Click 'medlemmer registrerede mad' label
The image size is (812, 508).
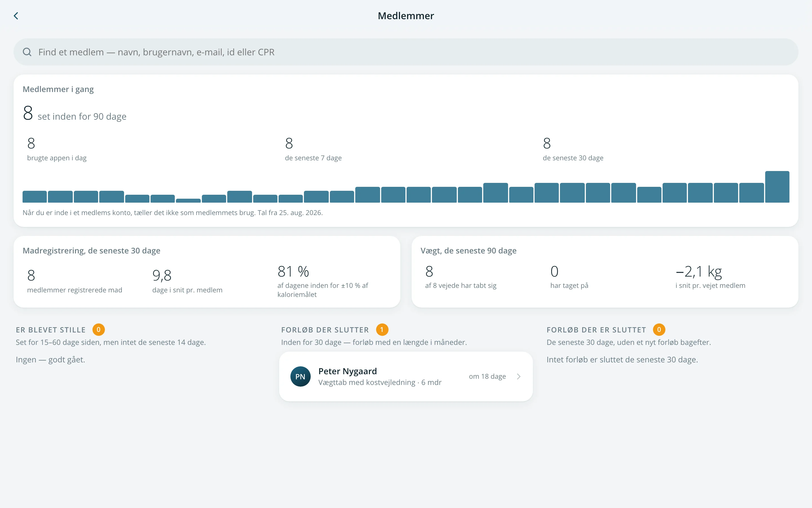click(x=74, y=290)
